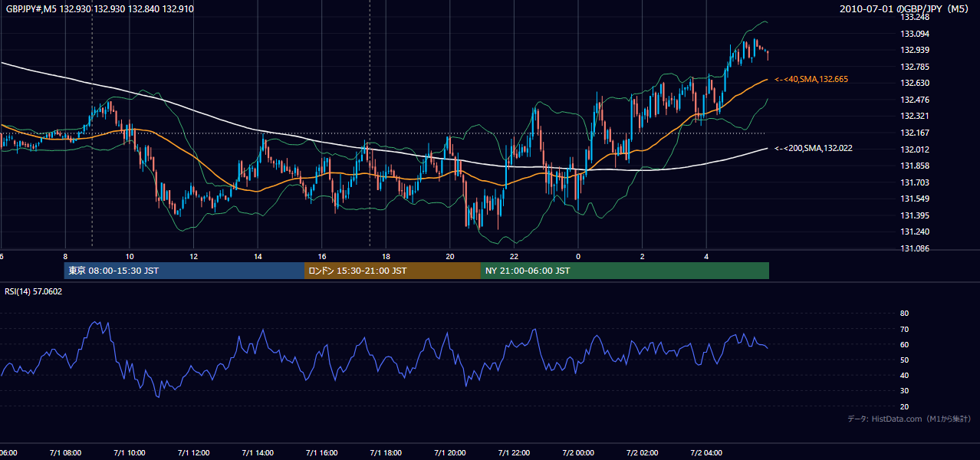Click the 2010-07-01 のGBP/JPY (M5) title

click(x=906, y=9)
